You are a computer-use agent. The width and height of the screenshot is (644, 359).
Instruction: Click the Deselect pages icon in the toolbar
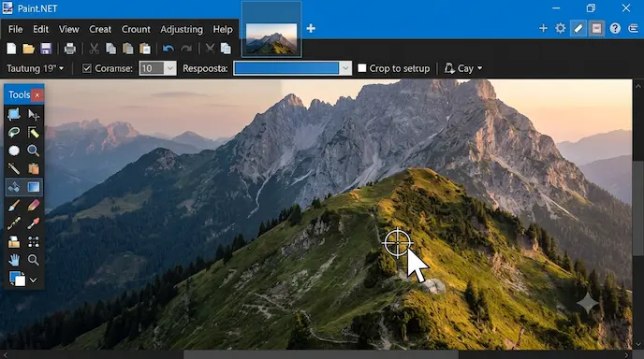tap(226, 49)
